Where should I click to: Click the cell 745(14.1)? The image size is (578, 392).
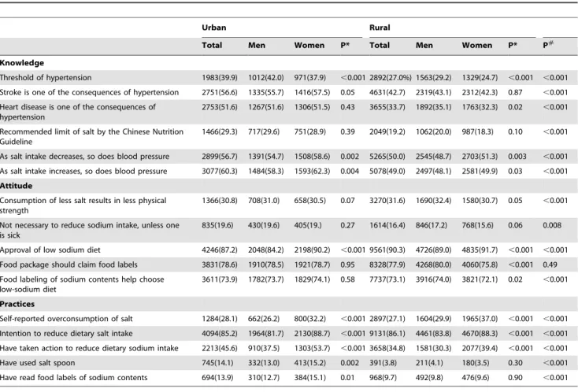point(217,363)
